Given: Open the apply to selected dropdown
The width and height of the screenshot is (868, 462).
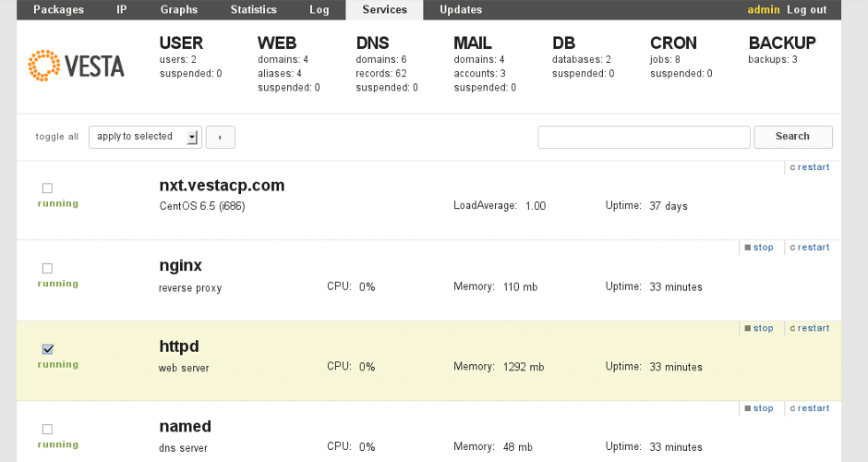Looking at the screenshot, I should coord(145,137).
